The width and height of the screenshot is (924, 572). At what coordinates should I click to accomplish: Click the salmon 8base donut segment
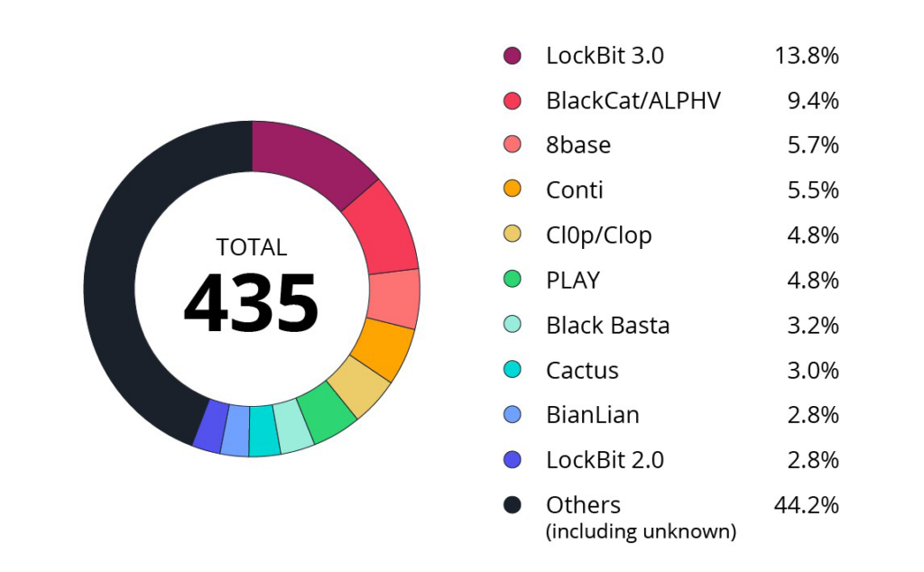(393, 298)
